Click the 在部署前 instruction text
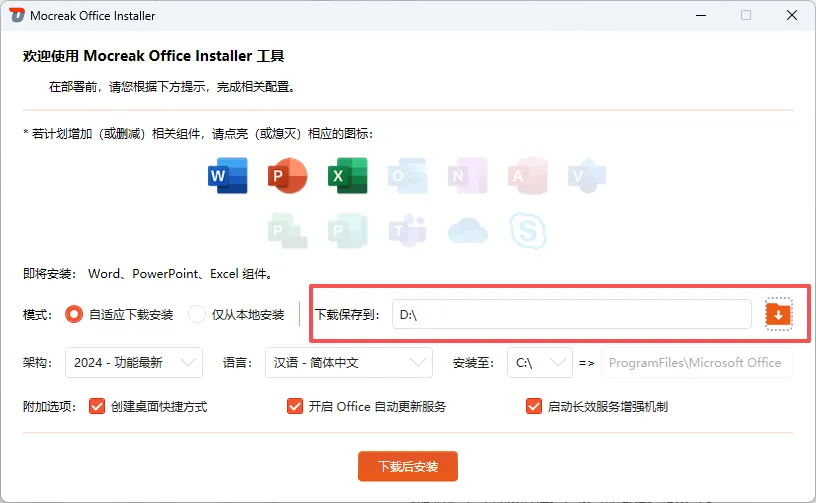Screen dimensions: 816x503 (173, 86)
